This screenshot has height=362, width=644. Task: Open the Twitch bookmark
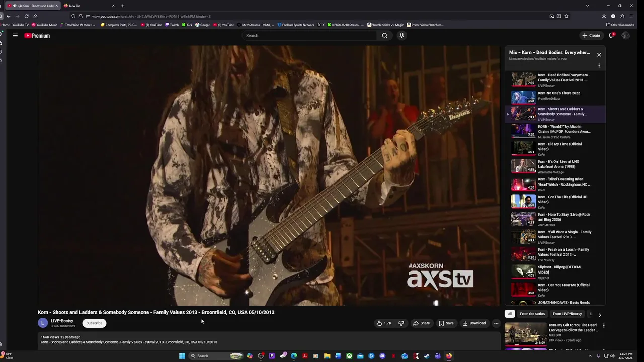tap(172, 25)
